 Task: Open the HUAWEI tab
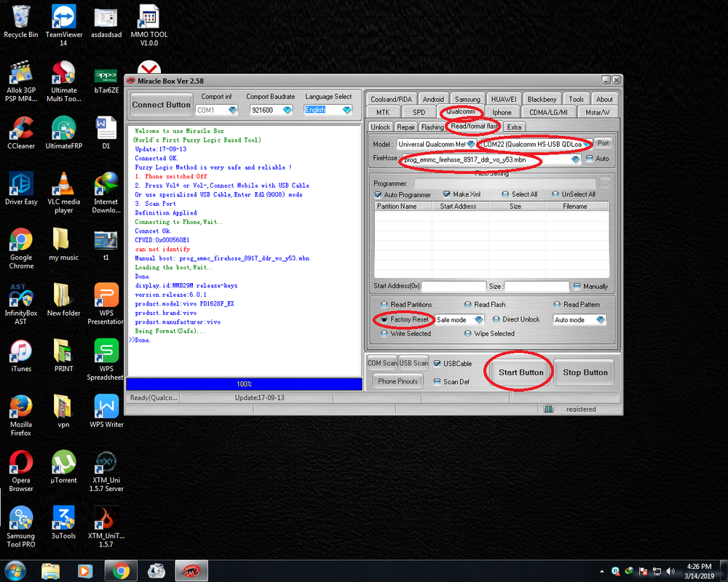[x=504, y=100]
